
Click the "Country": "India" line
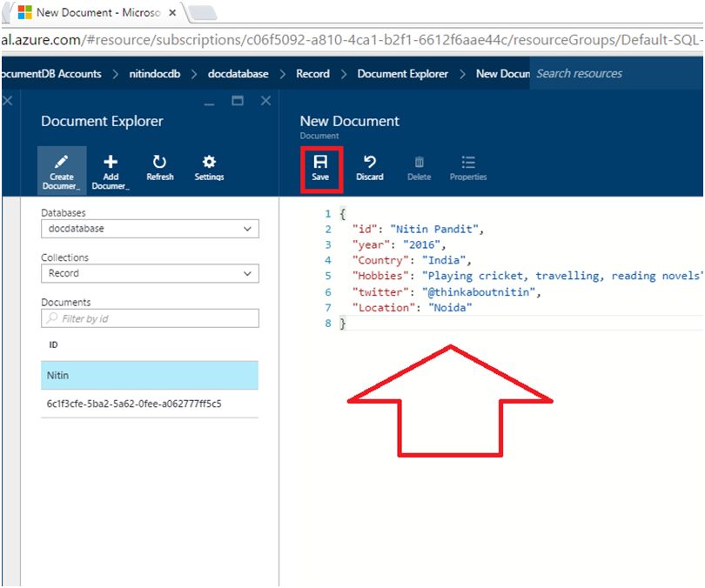pos(412,261)
